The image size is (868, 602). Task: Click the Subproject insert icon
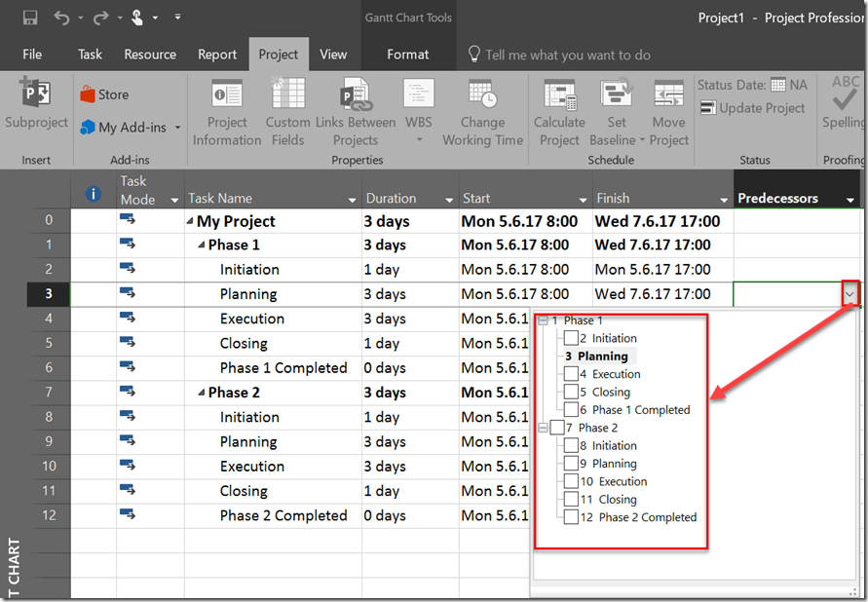(x=35, y=95)
